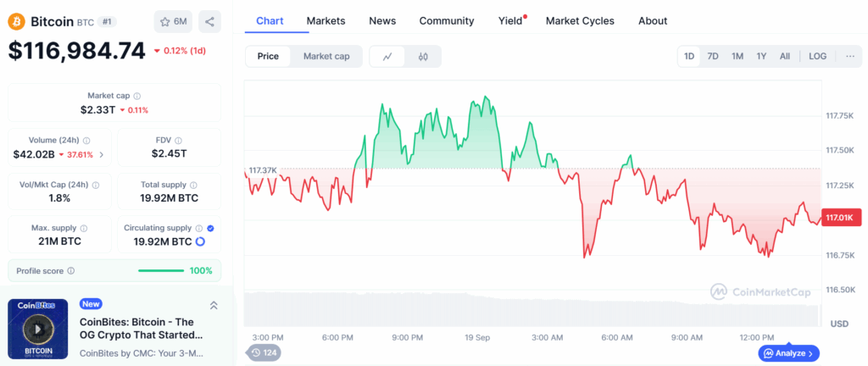Click the $42.02B volume value

[x=34, y=154]
